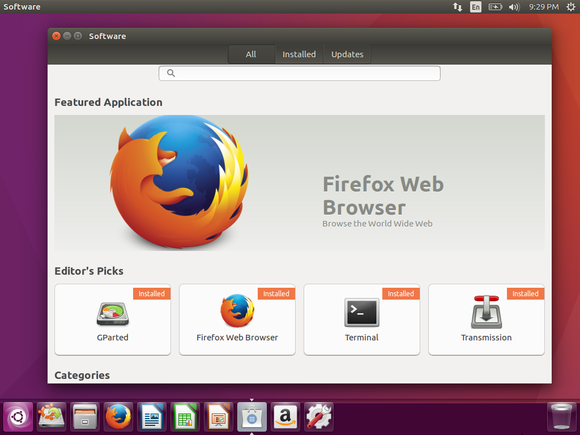
Task: Click the Firefox Web Browser editor's pick
Action: click(237, 320)
